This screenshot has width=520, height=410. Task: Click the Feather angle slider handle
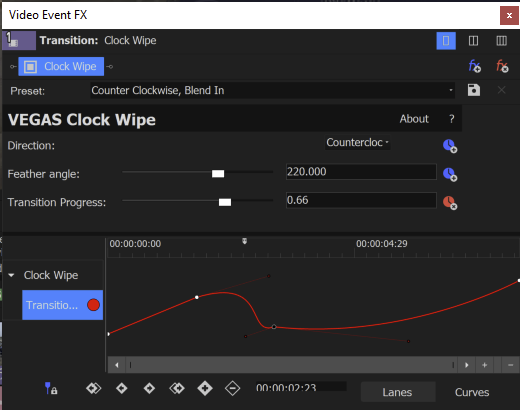[218, 174]
